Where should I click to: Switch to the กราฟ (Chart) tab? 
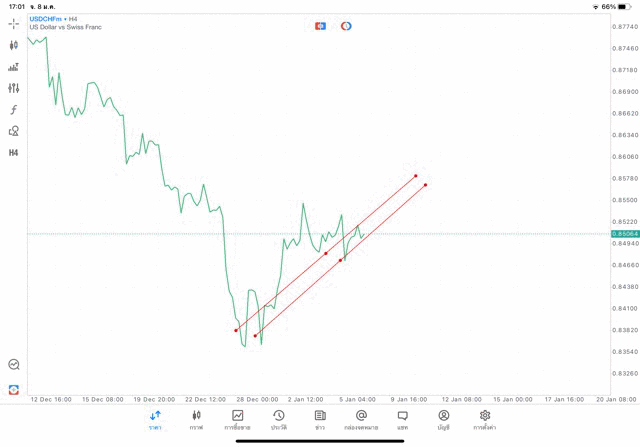click(x=196, y=420)
